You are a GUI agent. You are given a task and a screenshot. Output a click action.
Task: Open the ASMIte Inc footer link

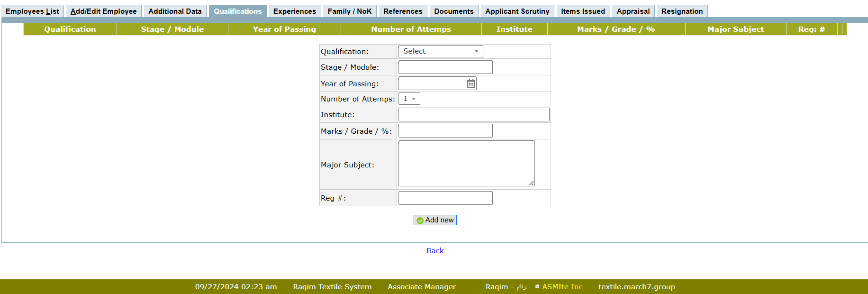(x=562, y=287)
